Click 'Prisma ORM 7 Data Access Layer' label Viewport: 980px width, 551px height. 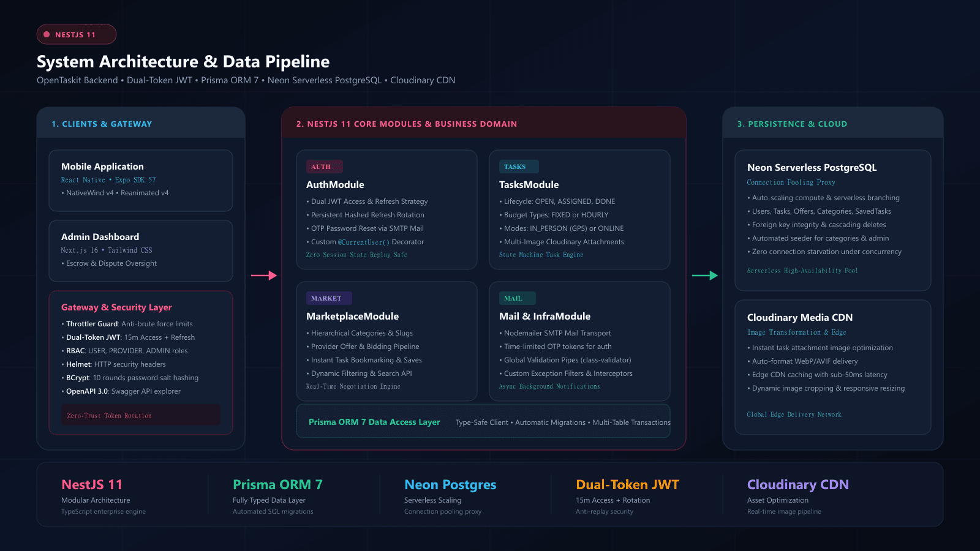(x=374, y=422)
